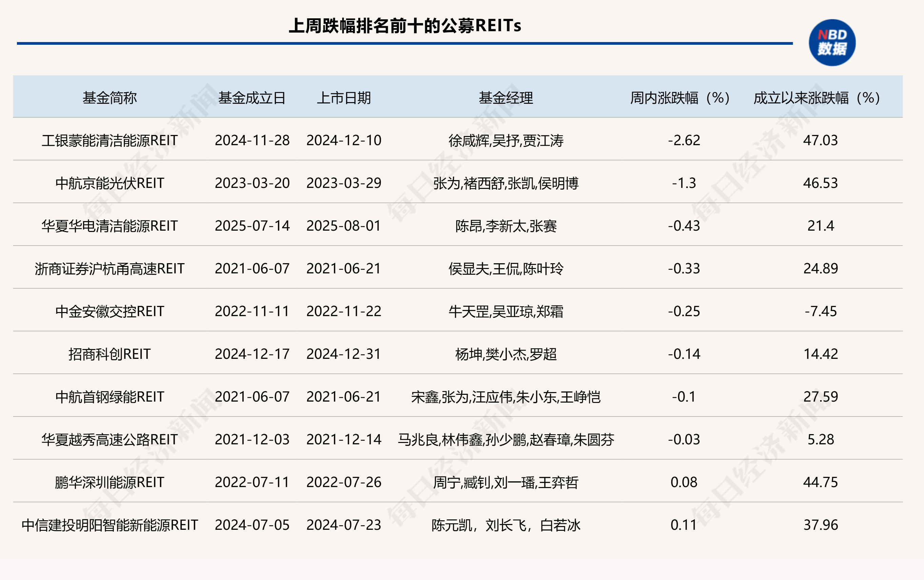The height and width of the screenshot is (580, 924).
Task: Click establishment date 2024-12-17
Action: coord(252,354)
